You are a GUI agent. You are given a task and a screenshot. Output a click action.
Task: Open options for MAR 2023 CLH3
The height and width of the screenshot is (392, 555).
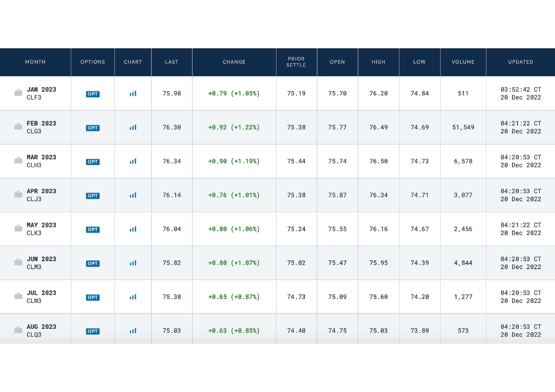[x=92, y=162]
